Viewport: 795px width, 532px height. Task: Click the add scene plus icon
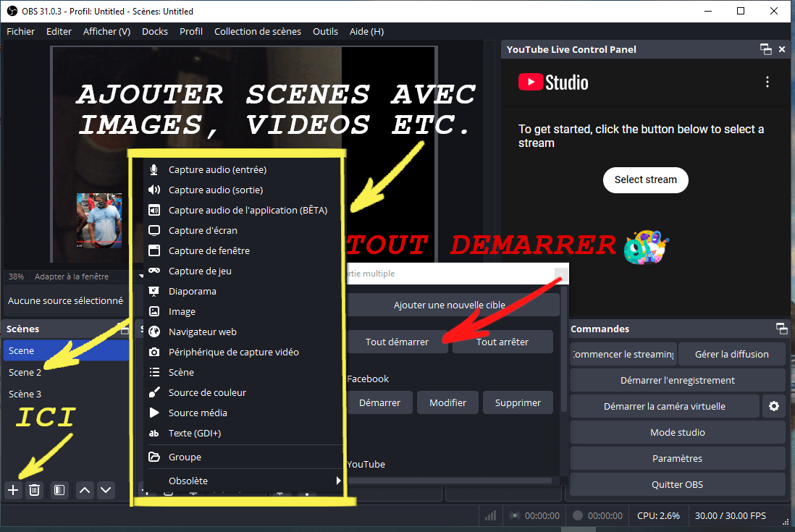pyautogui.click(x=13, y=490)
